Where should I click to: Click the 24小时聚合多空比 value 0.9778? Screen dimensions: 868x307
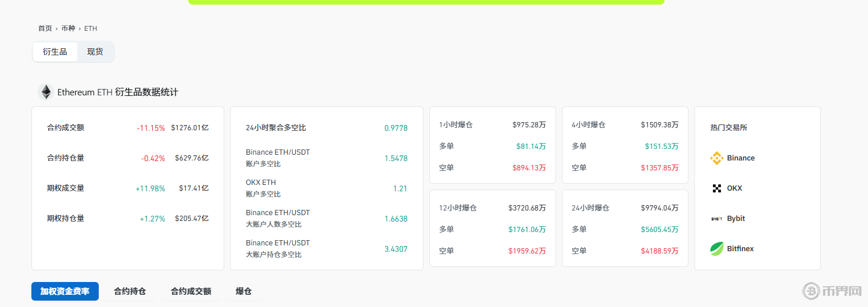click(396, 128)
